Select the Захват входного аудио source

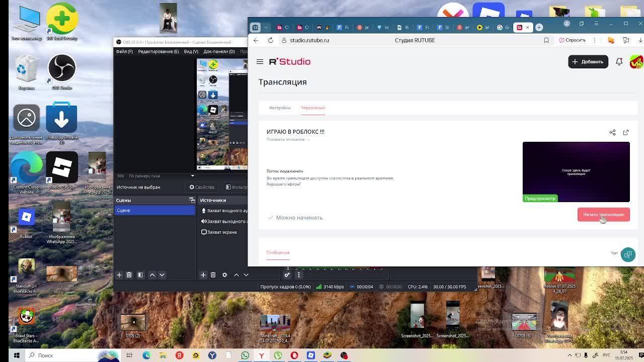(224, 211)
